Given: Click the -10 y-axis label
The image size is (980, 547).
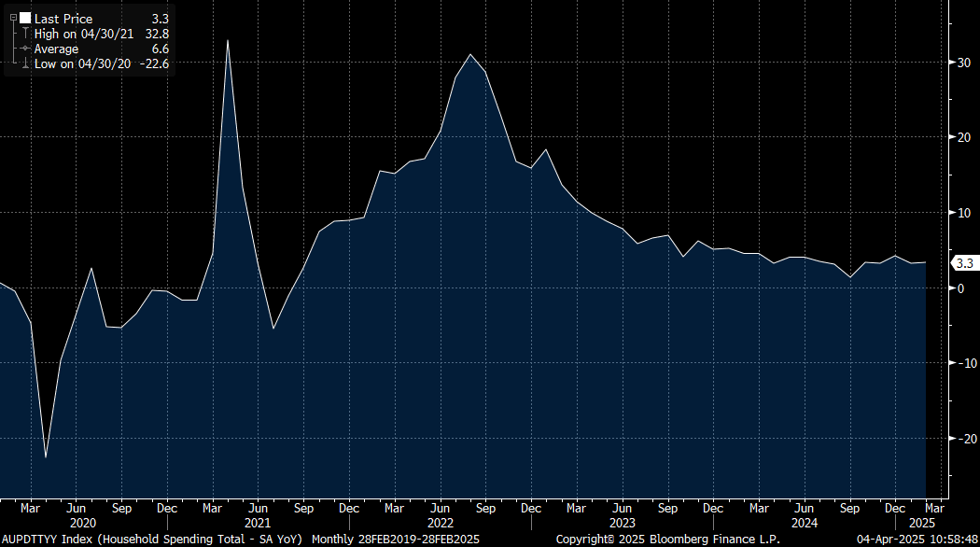Looking at the screenshot, I should (x=966, y=363).
